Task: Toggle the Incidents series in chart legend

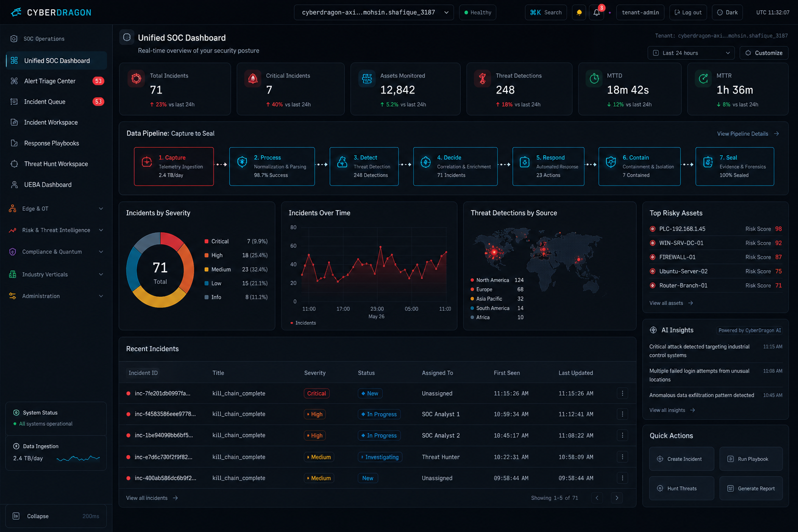Action: click(x=303, y=323)
